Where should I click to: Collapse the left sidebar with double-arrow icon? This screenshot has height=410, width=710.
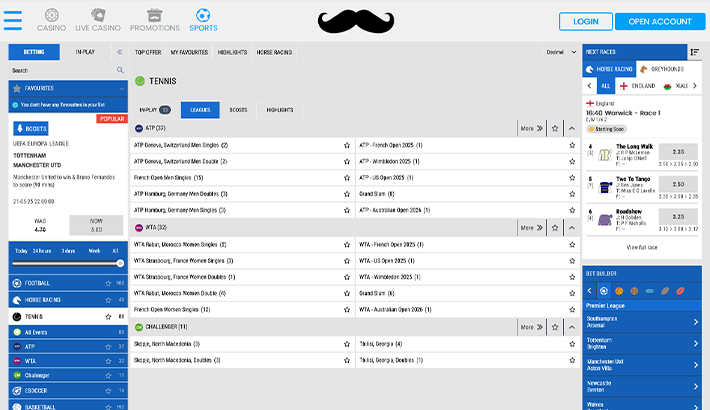click(x=120, y=52)
